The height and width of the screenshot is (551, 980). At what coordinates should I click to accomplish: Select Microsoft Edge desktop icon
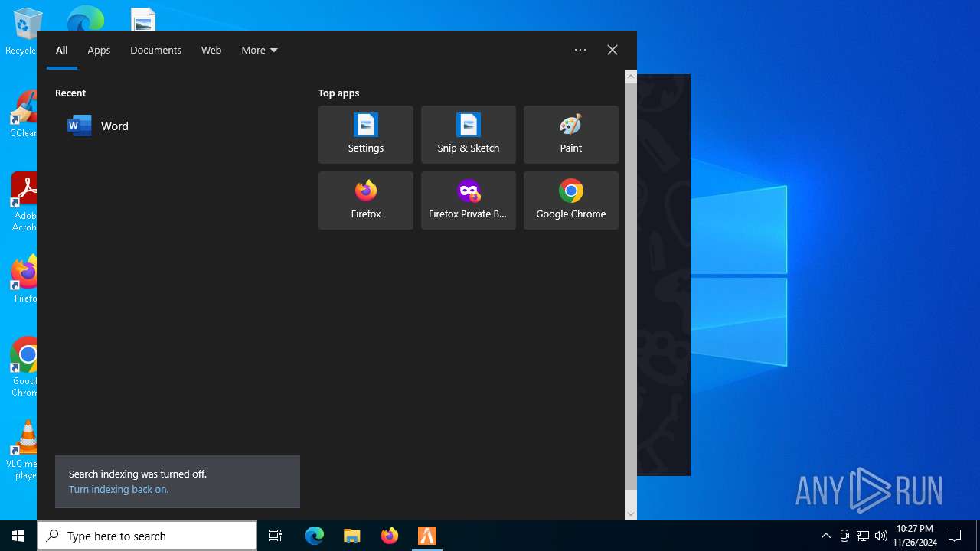coord(86,18)
